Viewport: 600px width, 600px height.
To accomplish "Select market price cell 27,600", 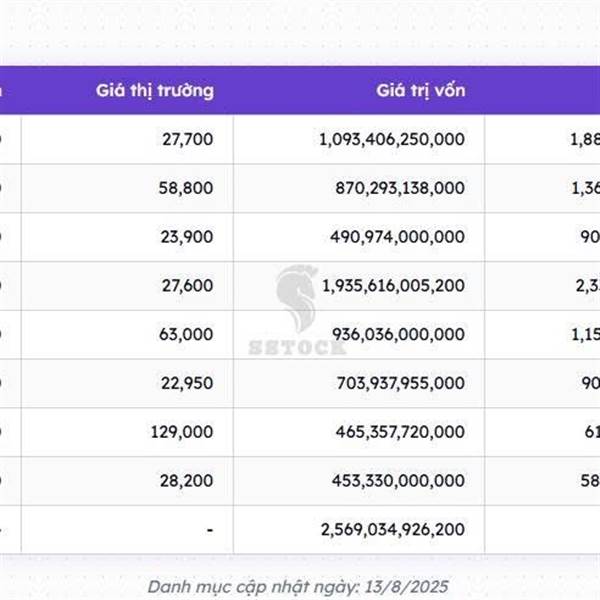I will (187, 285).
